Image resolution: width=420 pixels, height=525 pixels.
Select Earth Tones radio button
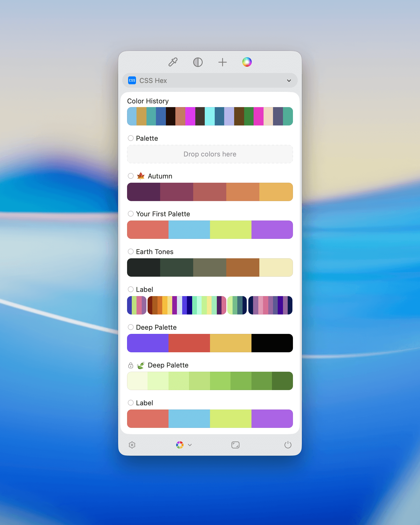(131, 251)
